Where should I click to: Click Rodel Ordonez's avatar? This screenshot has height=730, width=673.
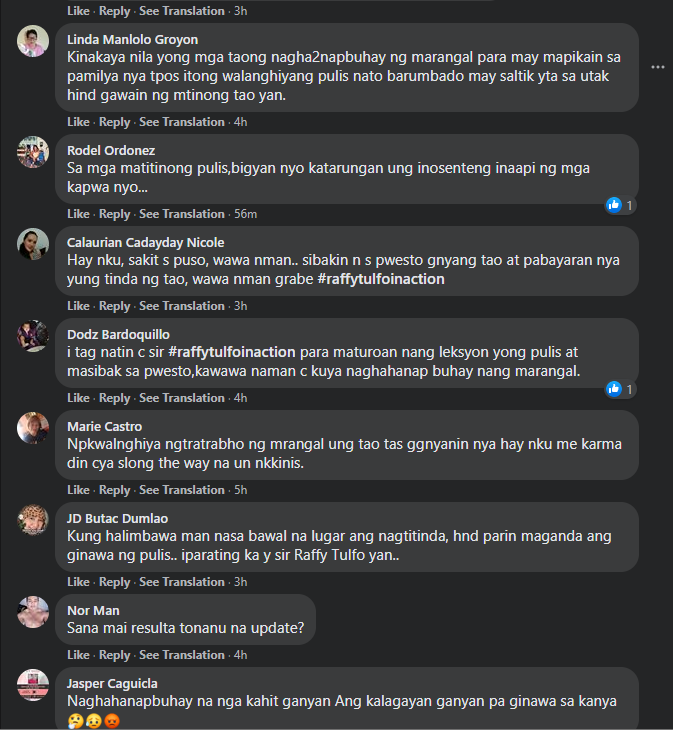tap(33, 153)
